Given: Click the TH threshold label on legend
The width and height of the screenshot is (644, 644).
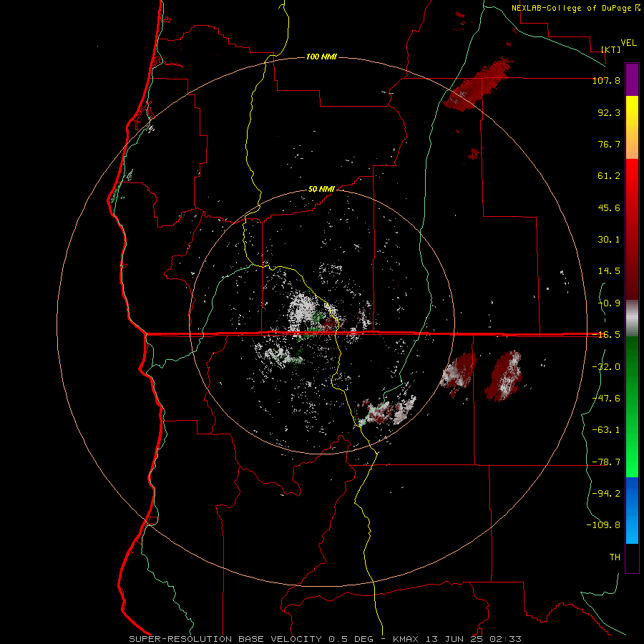Looking at the screenshot, I should (x=615, y=557).
